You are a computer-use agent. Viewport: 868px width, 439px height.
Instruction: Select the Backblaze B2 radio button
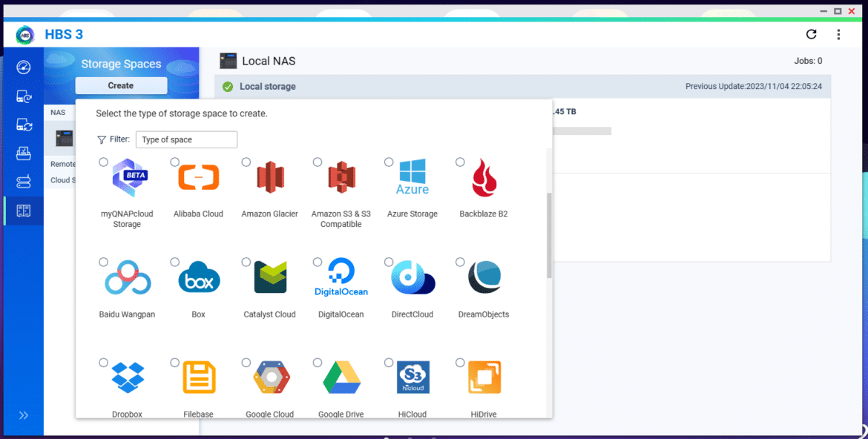click(460, 162)
